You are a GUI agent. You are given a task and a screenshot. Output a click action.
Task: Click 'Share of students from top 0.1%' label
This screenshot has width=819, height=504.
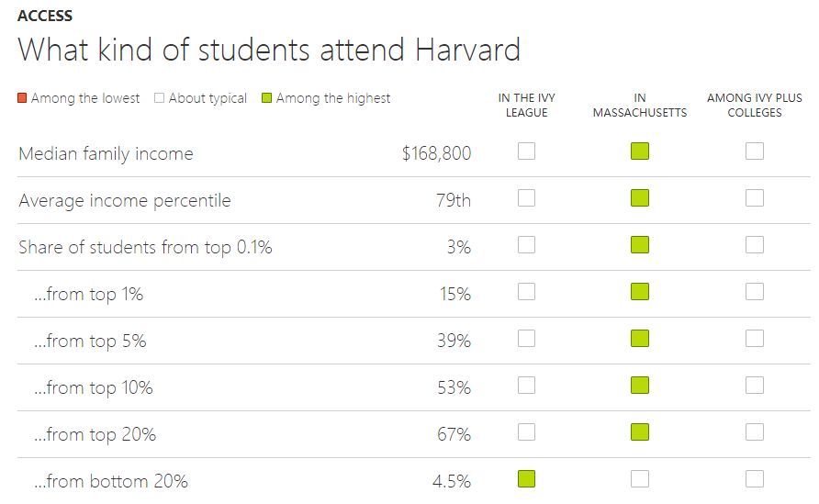[145, 247]
